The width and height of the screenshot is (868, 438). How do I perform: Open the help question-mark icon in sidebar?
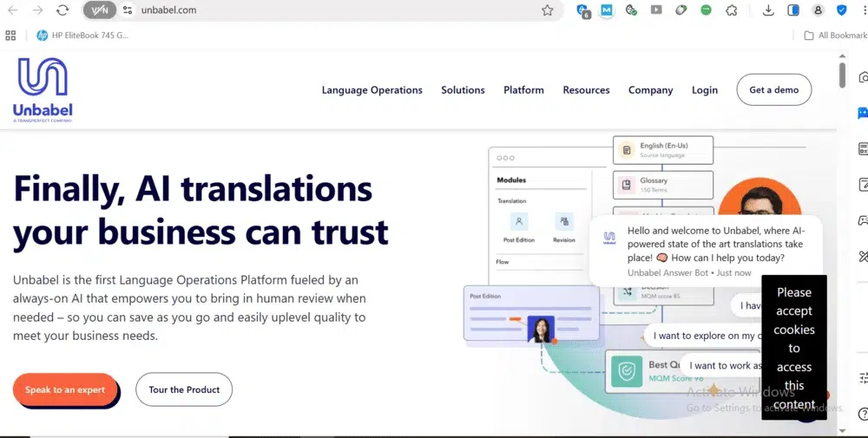click(863, 414)
